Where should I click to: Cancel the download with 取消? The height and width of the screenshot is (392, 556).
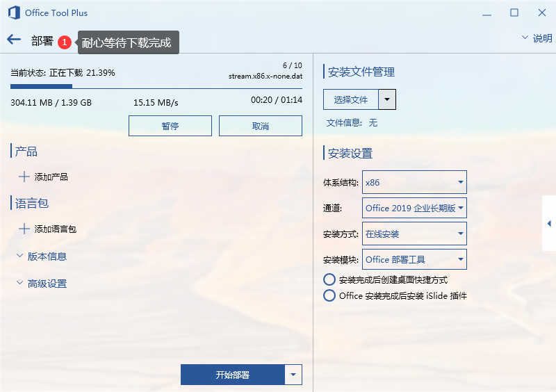click(261, 126)
